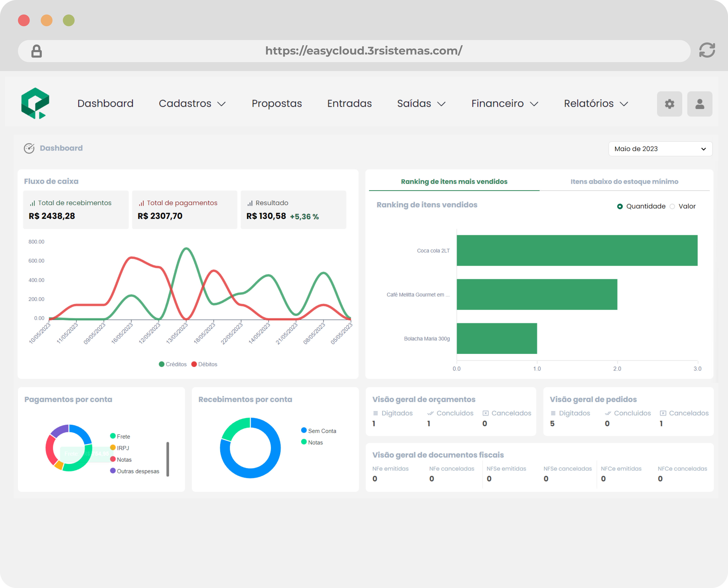This screenshot has width=728, height=588.
Task: Toggle Créditos series in chart legend
Action: click(173, 364)
